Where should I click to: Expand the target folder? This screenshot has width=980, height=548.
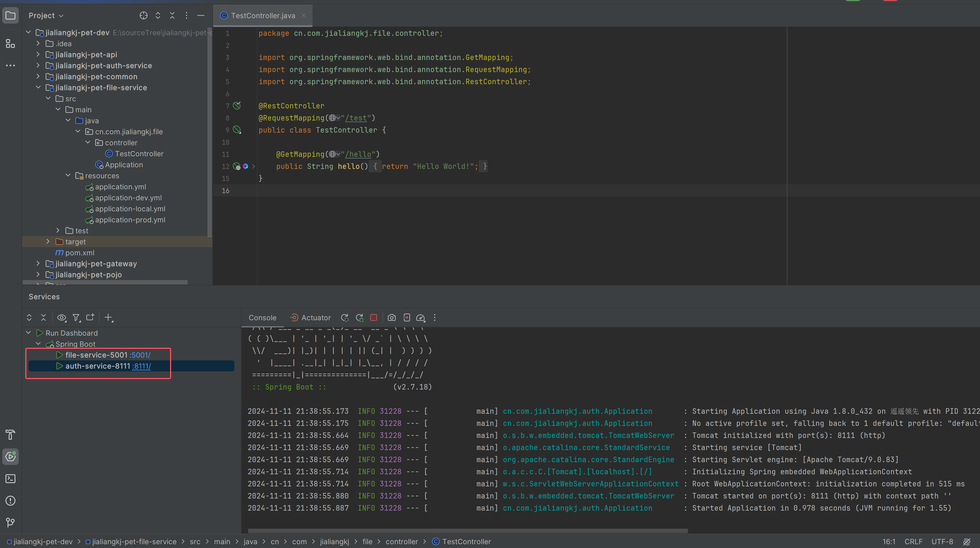click(x=48, y=242)
